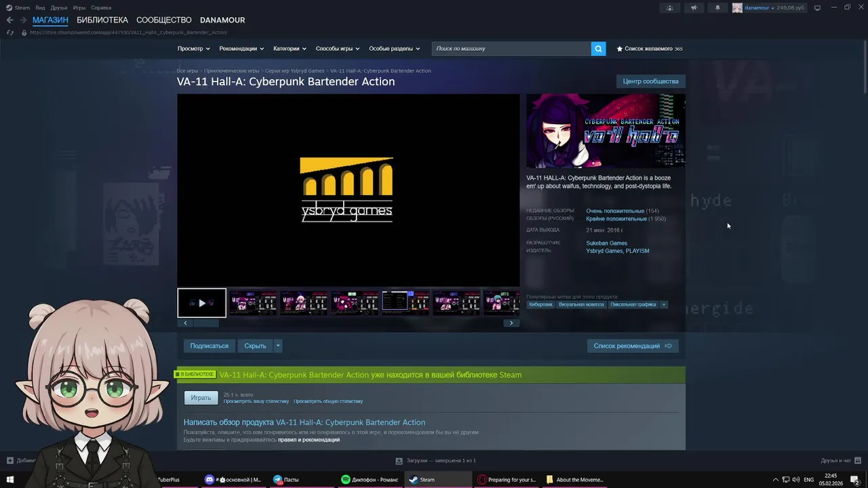Open the Windows Start menu

pyautogui.click(x=9, y=480)
